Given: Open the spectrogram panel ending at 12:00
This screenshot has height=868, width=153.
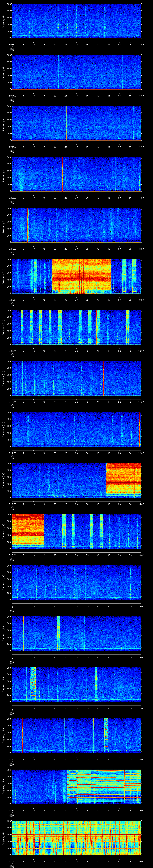Looking at the screenshot, I should coord(76,429).
